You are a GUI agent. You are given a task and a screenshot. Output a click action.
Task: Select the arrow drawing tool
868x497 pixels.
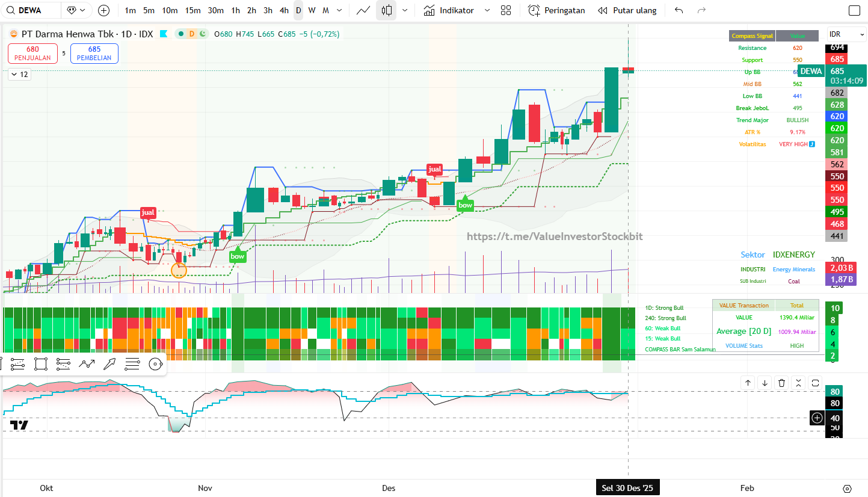coord(109,363)
